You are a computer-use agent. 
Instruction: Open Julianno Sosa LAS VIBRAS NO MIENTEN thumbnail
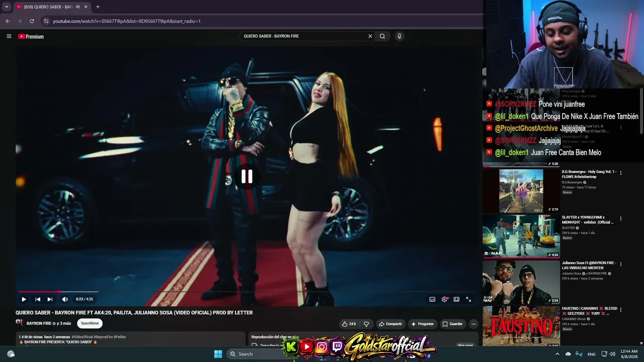pos(521,282)
